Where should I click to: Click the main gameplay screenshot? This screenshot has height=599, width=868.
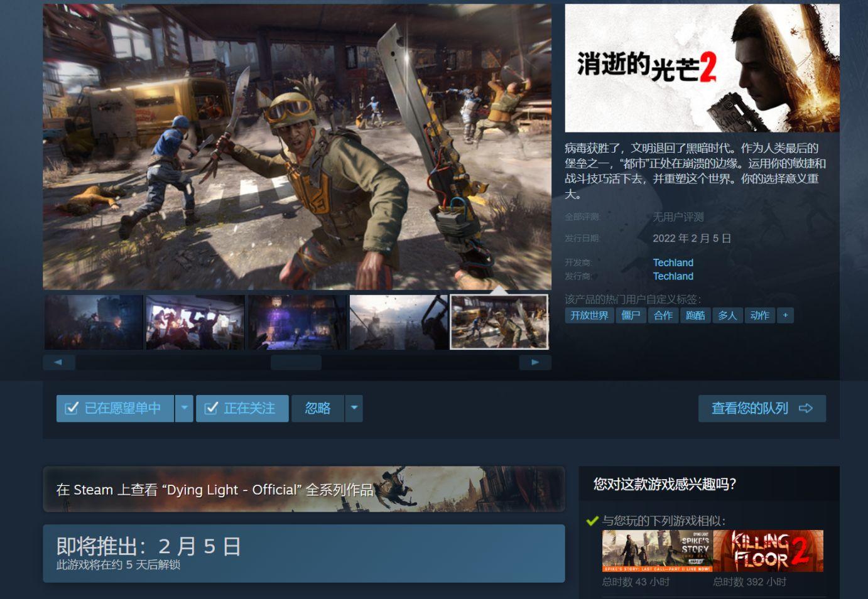[297, 147]
